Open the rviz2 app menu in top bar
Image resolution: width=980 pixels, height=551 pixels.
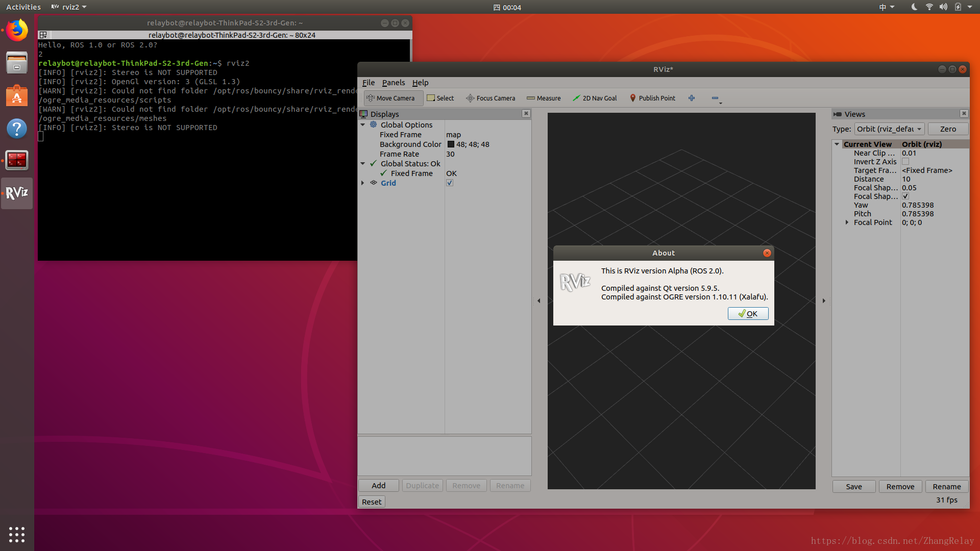[69, 7]
